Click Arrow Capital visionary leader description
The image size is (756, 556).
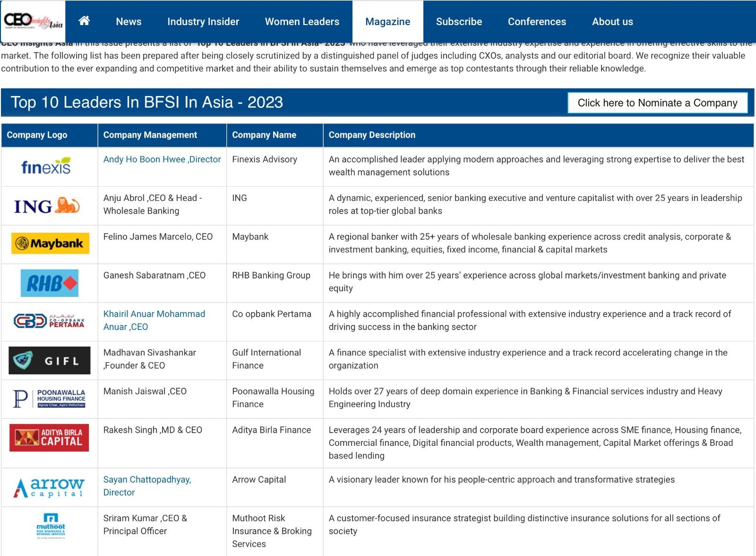point(502,479)
